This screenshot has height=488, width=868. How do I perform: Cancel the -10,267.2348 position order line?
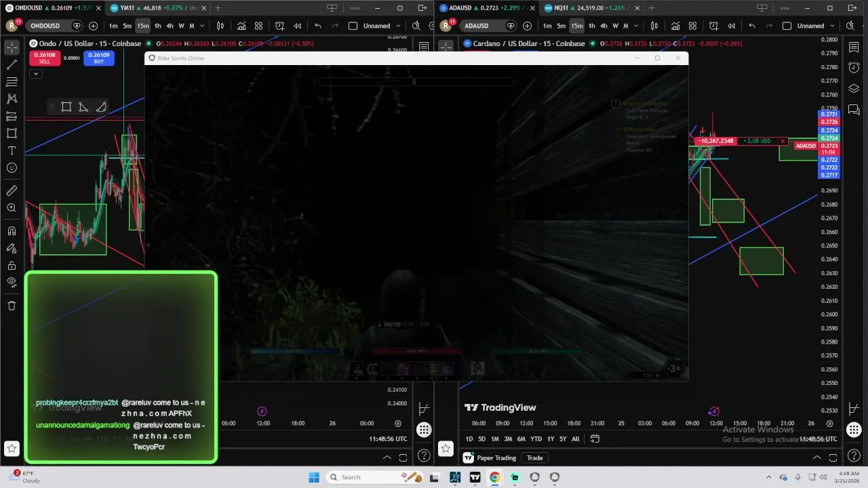click(783, 141)
